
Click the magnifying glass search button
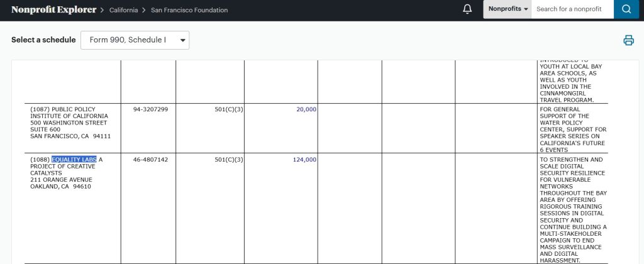626,9
